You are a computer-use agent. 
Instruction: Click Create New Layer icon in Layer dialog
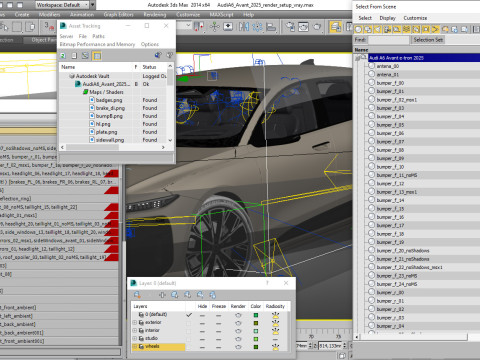[137, 295]
